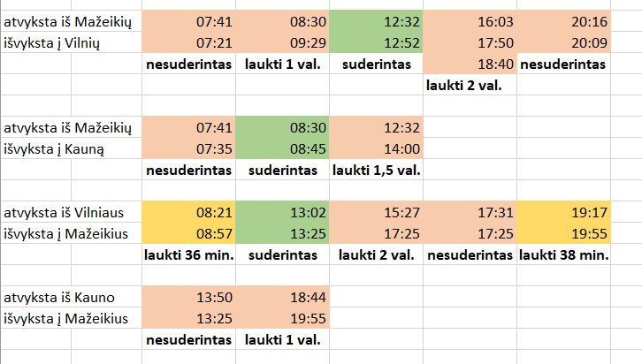Click the green cell with 08:45
This screenshot has height=364, width=642.
(281, 149)
